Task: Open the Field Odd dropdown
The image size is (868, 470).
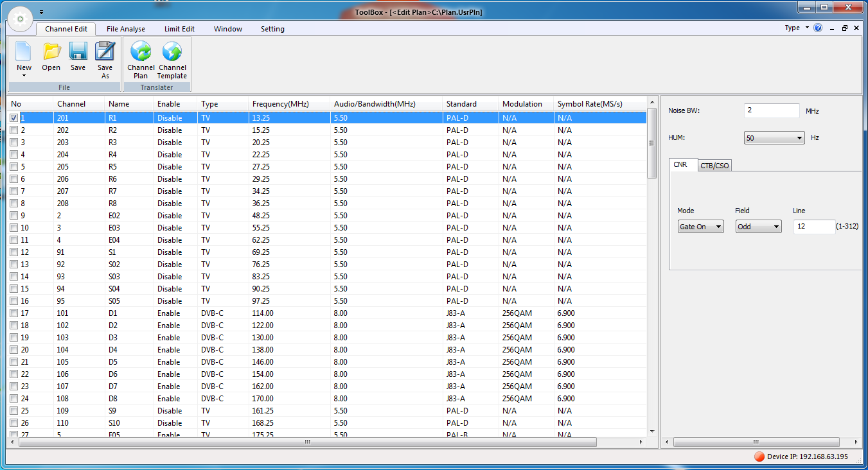Action: (759, 227)
